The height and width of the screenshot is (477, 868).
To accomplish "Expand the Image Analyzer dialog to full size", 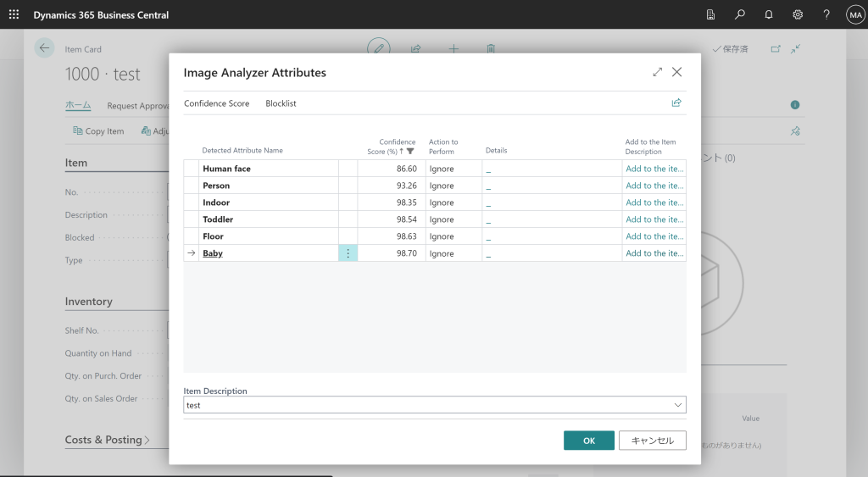I will pos(657,72).
